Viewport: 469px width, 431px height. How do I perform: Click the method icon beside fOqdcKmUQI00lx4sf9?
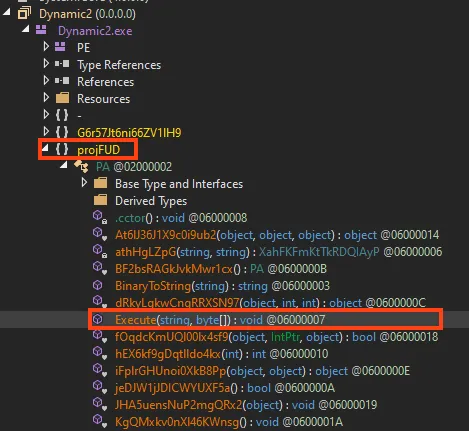pos(99,336)
